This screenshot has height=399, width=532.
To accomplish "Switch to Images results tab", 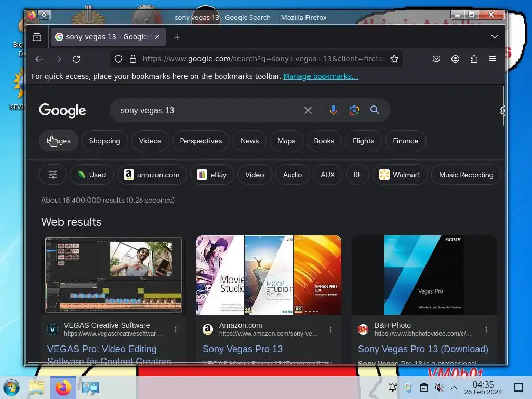I will pos(59,141).
